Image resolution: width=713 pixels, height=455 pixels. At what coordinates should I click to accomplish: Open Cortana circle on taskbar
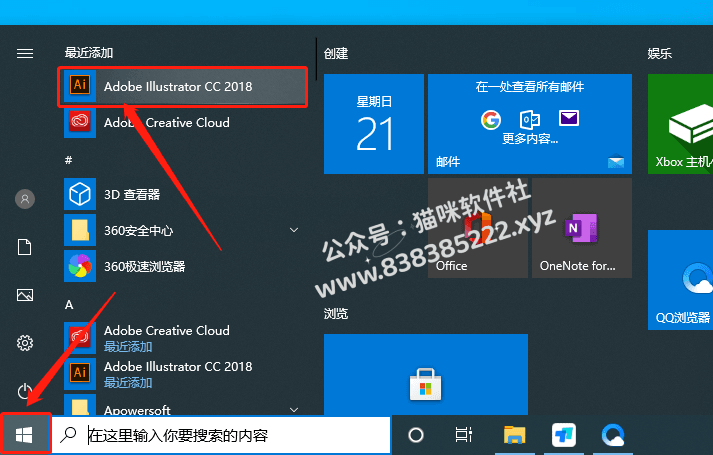(416, 435)
